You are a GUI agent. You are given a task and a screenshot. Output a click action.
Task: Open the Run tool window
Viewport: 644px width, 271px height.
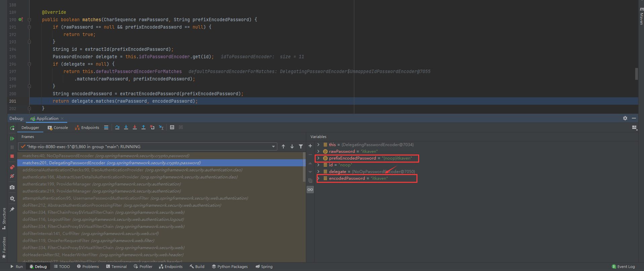16,267
